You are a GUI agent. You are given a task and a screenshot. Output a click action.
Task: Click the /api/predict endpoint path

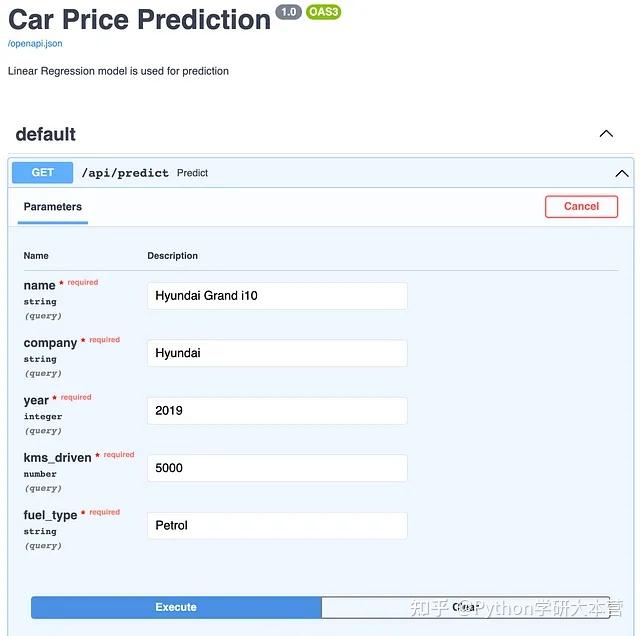click(x=125, y=173)
